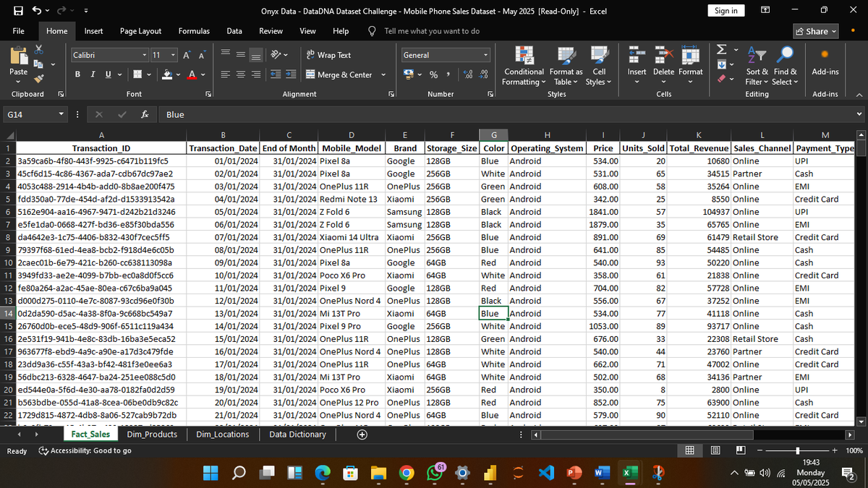Switch to the Page Layout tab
Screen dimensions: 868x488
(x=140, y=31)
